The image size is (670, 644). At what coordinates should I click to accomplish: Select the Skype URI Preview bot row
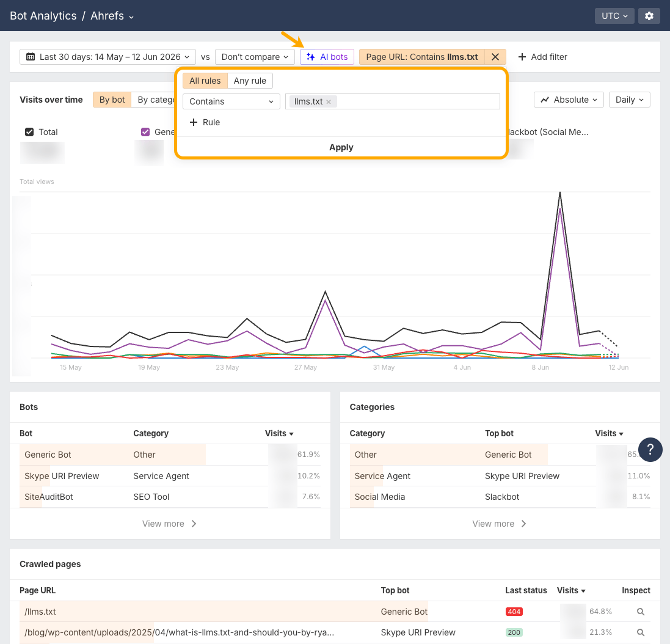tap(170, 475)
